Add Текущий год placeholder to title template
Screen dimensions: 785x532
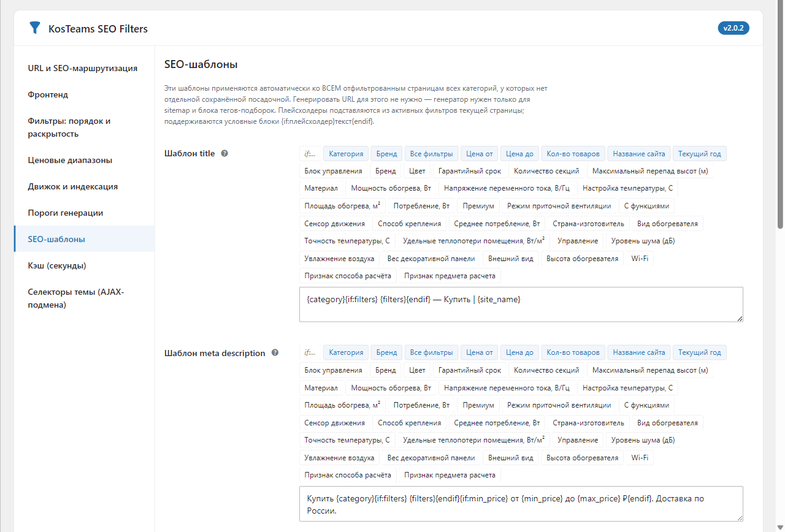tap(700, 154)
